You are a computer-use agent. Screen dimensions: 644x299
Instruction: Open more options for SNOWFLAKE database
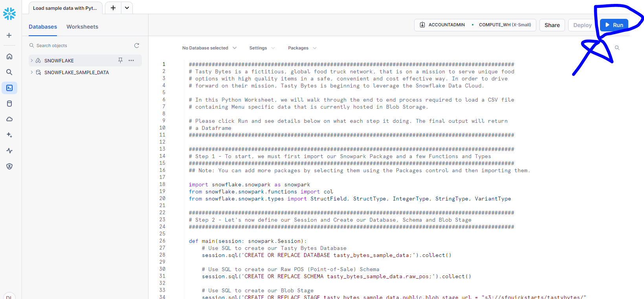[x=131, y=60]
